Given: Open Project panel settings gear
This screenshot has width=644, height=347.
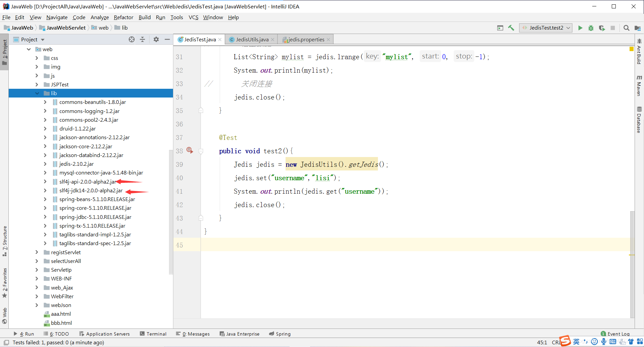Looking at the screenshot, I should [x=156, y=39].
